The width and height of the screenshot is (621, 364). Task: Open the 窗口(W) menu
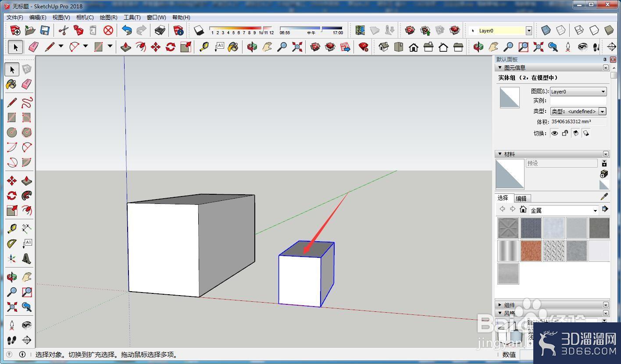156,18
